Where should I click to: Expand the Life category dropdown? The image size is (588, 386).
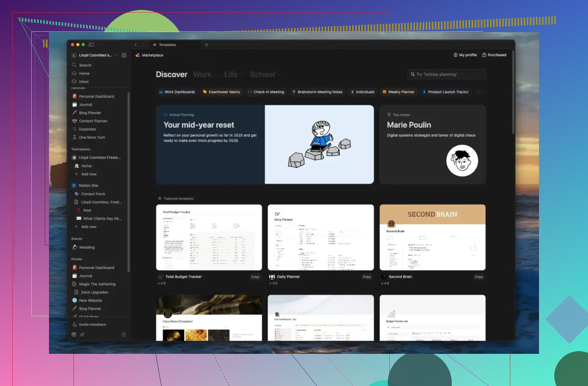click(234, 75)
